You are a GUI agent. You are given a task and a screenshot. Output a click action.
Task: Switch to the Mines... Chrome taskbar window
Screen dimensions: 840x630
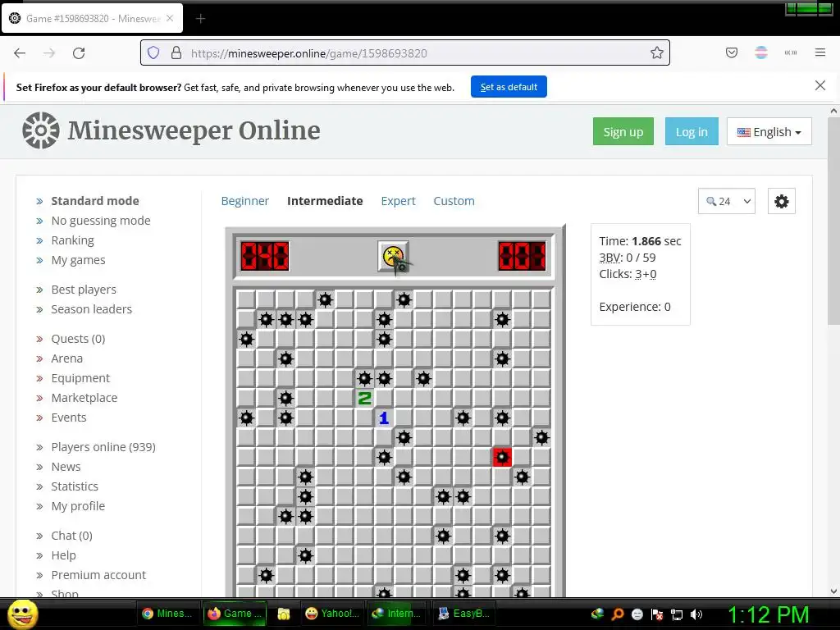(x=167, y=614)
